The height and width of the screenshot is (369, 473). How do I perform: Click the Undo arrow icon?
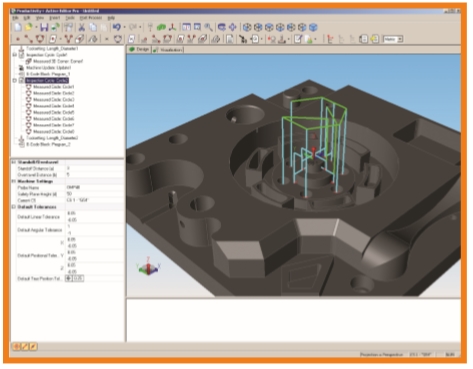coord(116,27)
